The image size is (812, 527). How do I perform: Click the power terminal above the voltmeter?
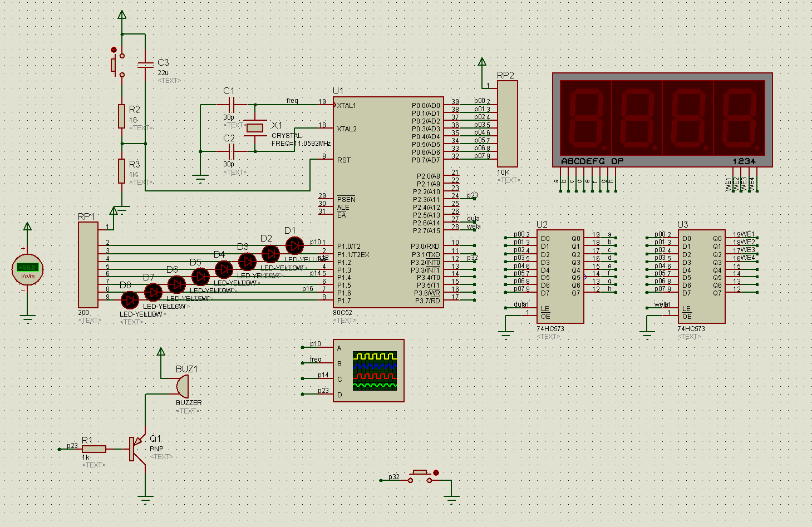point(27,226)
